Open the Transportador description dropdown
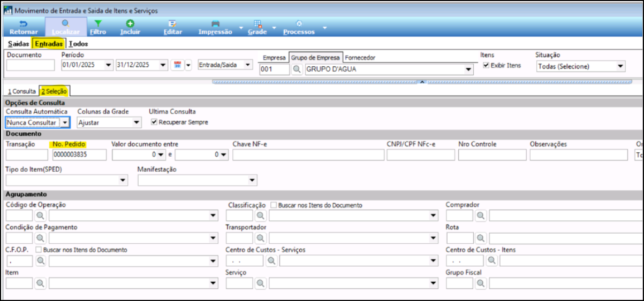The height and width of the screenshot is (301, 644). click(434, 238)
